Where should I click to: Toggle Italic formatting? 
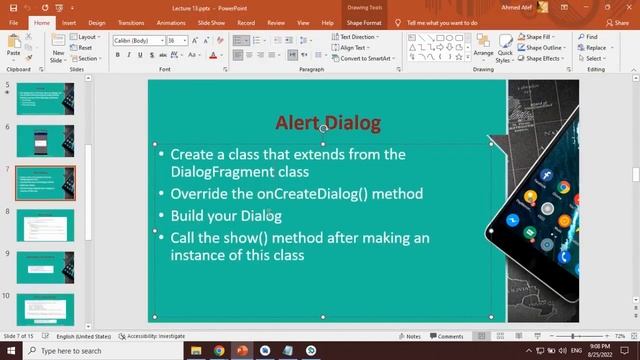pos(129,55)
